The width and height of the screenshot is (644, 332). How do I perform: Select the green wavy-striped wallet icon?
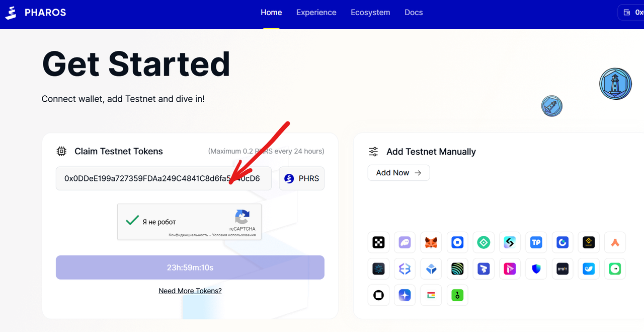pos(457,269)
